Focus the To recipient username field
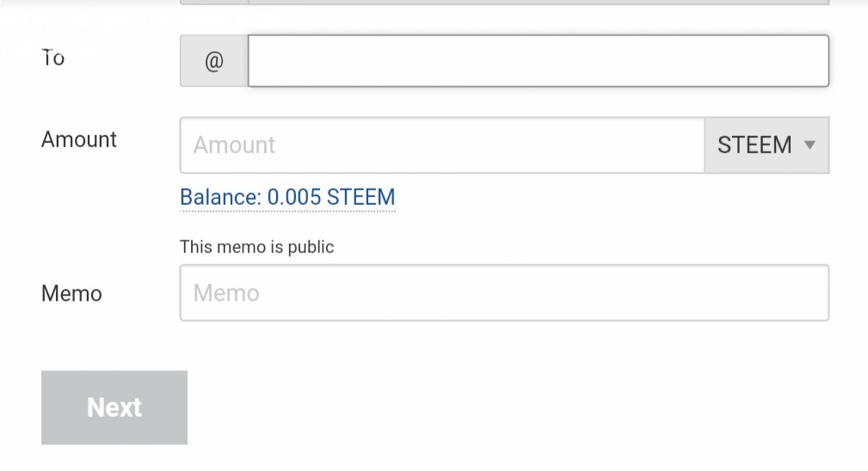Image resolution: width=868 pixels, height=471 pixels. (x=538, y=61)
